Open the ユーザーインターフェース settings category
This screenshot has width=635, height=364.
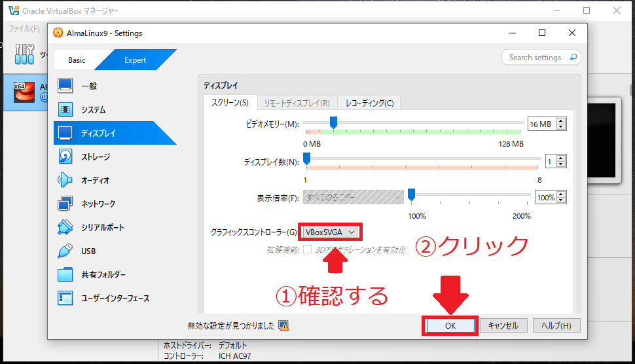click(x=115, y=299)
